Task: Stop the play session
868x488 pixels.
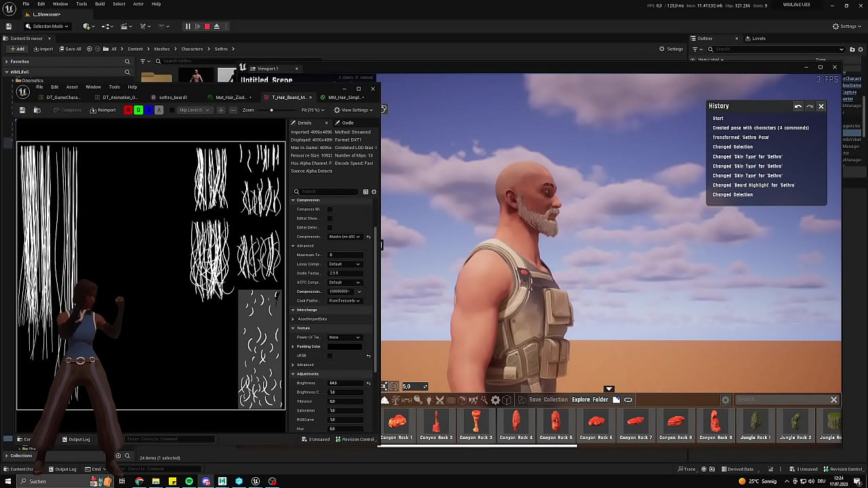Action: [207, 26]
